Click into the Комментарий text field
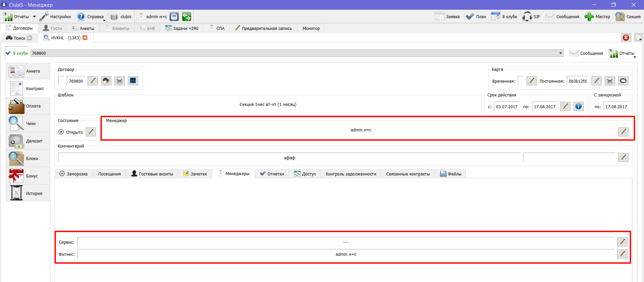Screen dimensions: 644x282 (289, 158)
